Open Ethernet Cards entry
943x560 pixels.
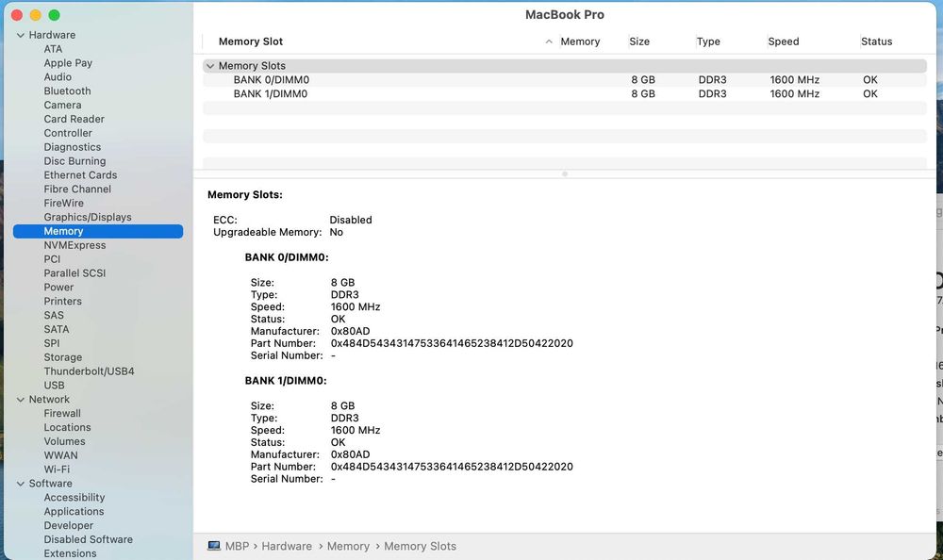tap(80, 175)
